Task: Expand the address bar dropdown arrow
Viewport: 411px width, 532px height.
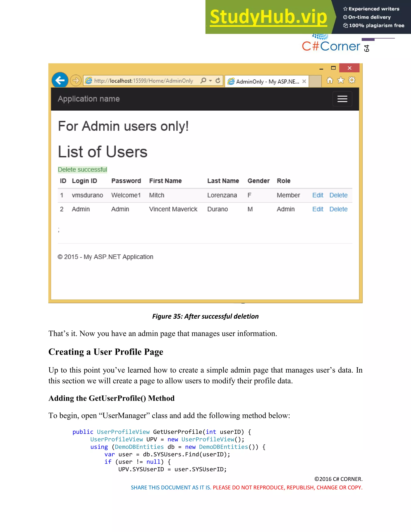Action: point(210,81)
